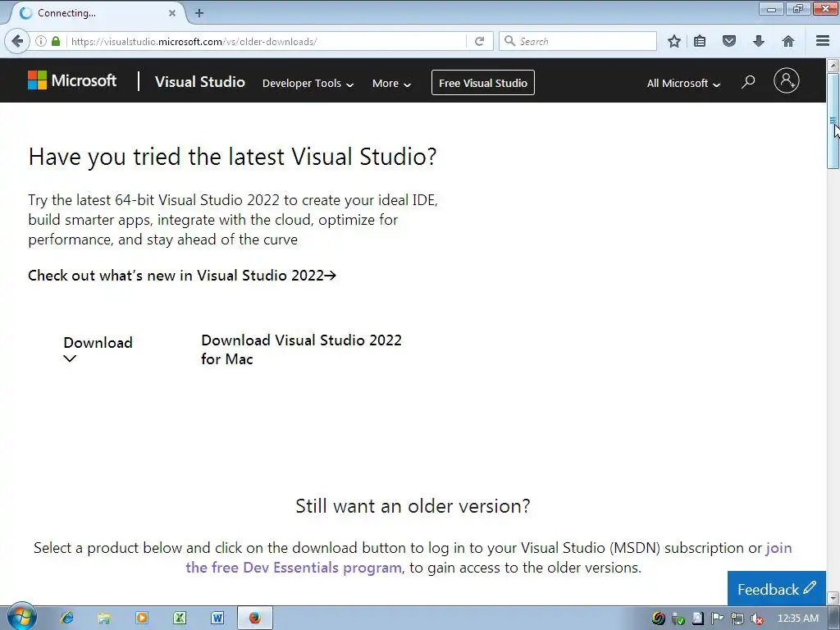Click the browser Back arrow button

17,41
